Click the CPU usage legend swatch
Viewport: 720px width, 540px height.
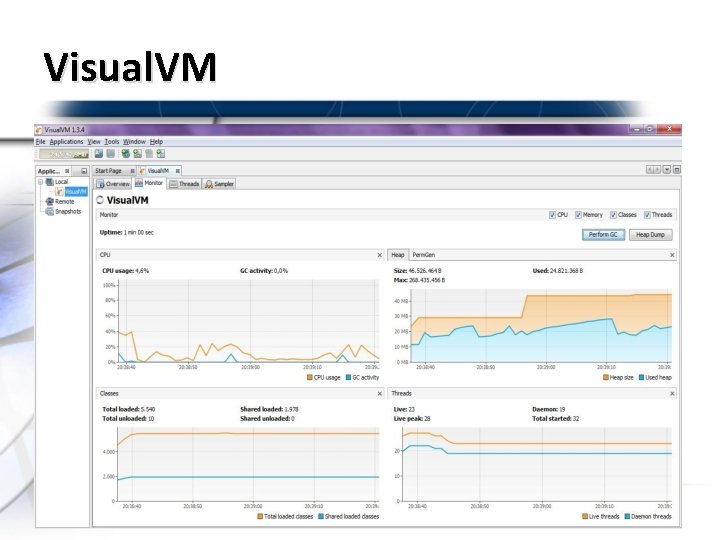(x=309, y=377)
